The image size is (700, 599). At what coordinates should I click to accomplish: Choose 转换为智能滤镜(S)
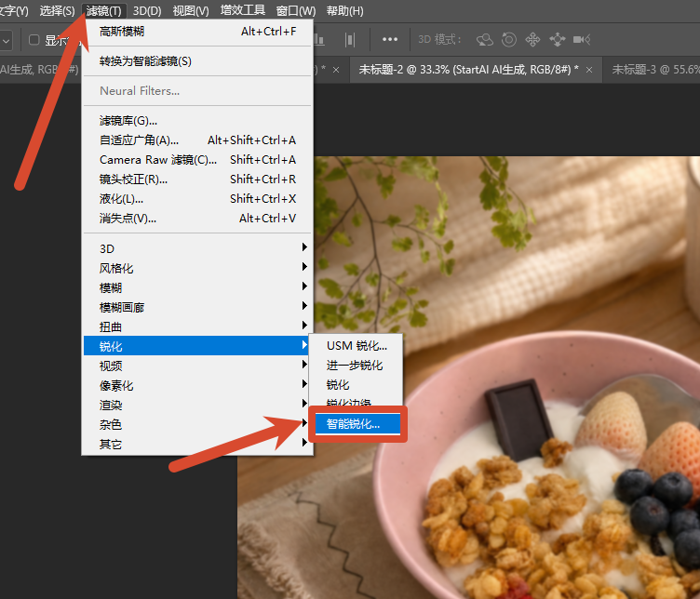pyautogui.click(x=197, y=61)
